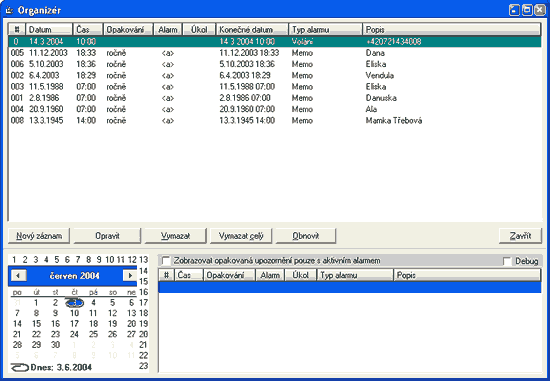Image resolution: width=550 pixels, height=381 pixels.
Task: Select the Mamka Třebová row
Action: [275, 120]
